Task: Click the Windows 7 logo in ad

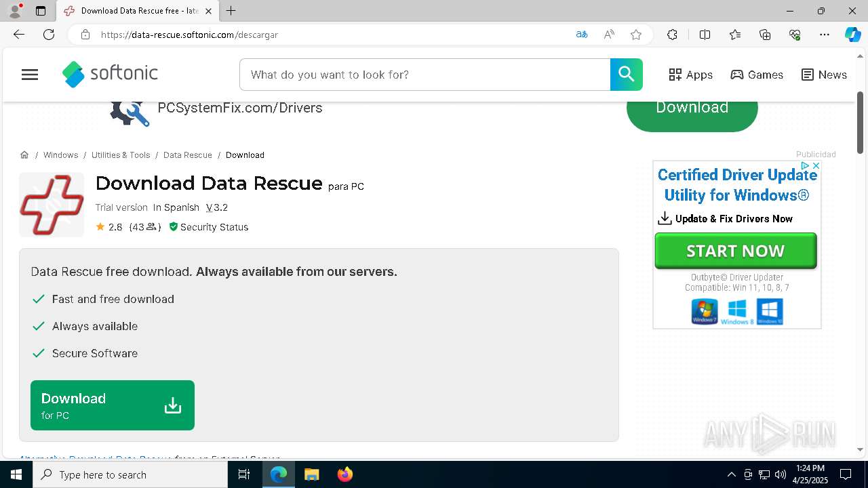Action: 705,312
